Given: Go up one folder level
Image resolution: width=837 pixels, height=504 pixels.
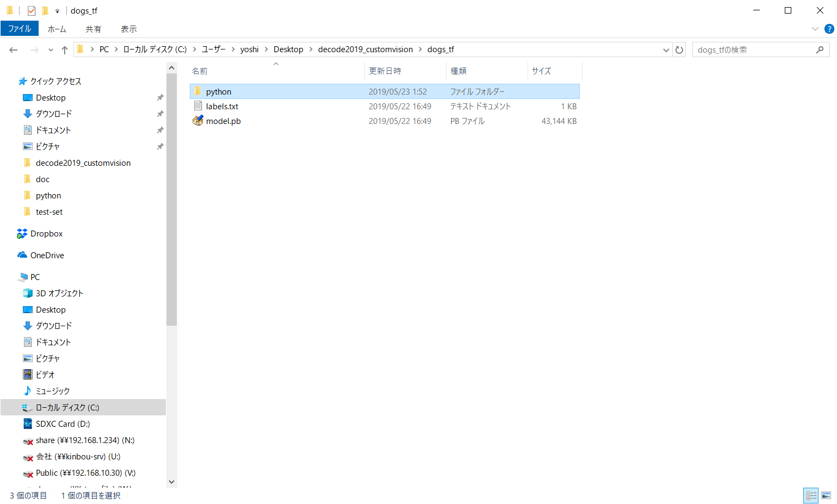Looking at the screenshot, I should click(65, 50).
